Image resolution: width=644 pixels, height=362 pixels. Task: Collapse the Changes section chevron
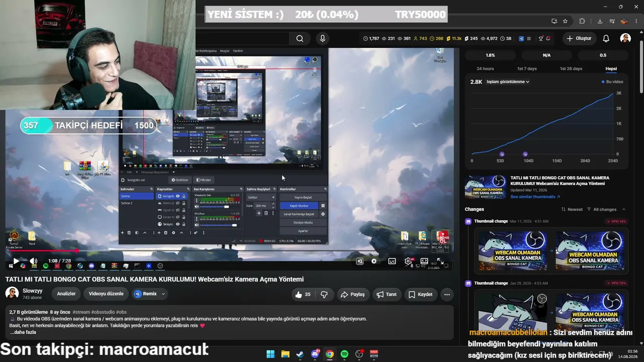pyautogui.click(x=624, y=210)
